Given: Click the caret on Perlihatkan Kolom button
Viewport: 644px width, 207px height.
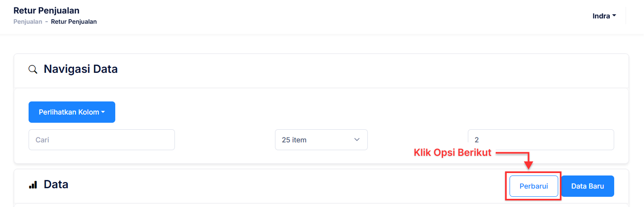Looking at the screenshot, I should (x=103, y=112).
